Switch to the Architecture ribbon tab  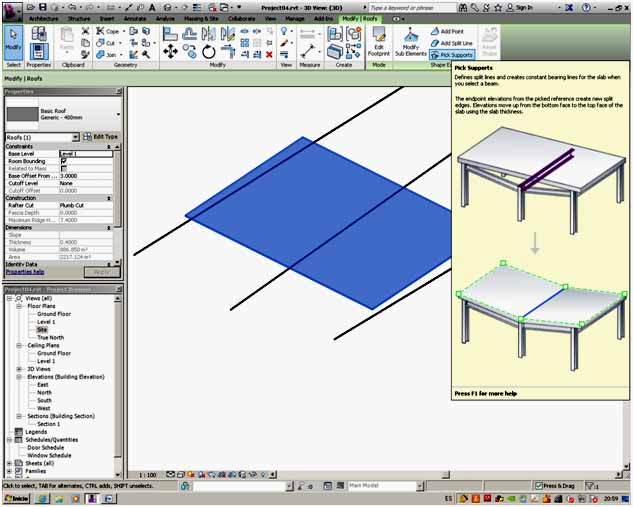point(43,18)
